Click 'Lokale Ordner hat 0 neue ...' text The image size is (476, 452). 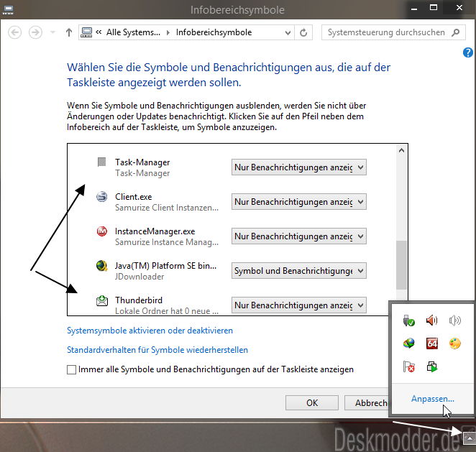click(166, 311)
